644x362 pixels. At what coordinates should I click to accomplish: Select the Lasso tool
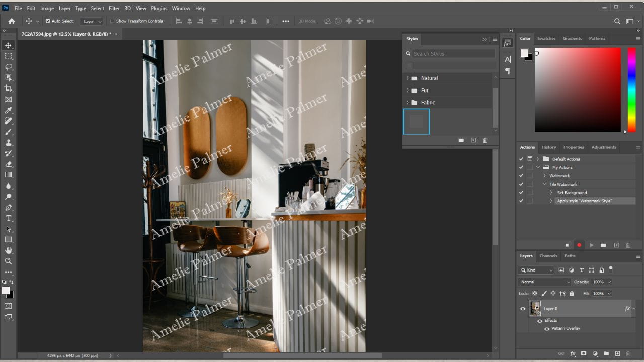[x=7, y=66]
